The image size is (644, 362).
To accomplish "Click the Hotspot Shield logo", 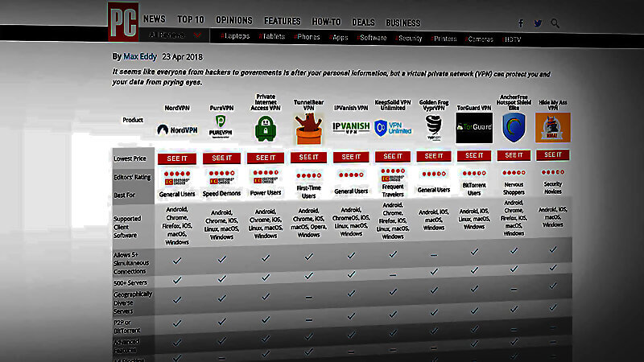I will coord(514,128).
